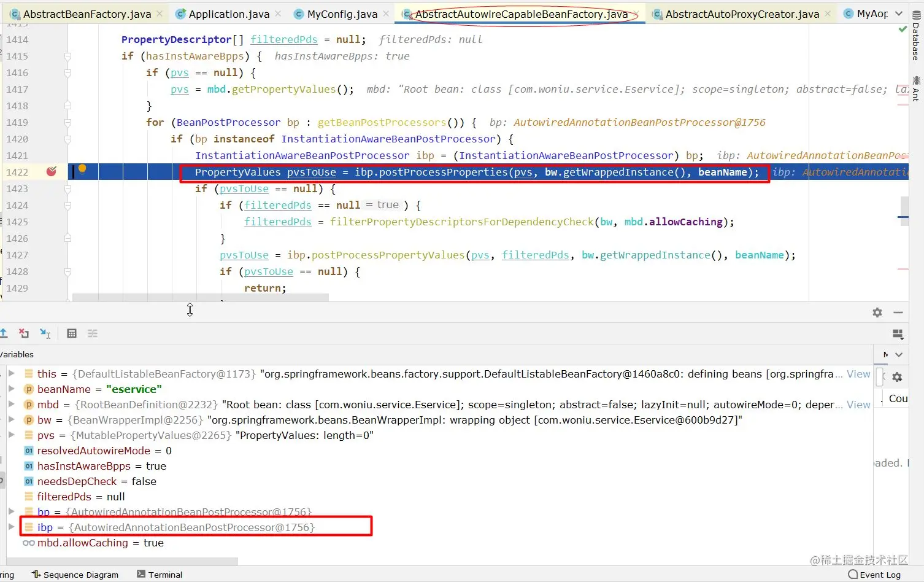Screen dimensions: 924x582
Task: Open the Memory tab dropdown chevron
Action: tap(899, 354)
